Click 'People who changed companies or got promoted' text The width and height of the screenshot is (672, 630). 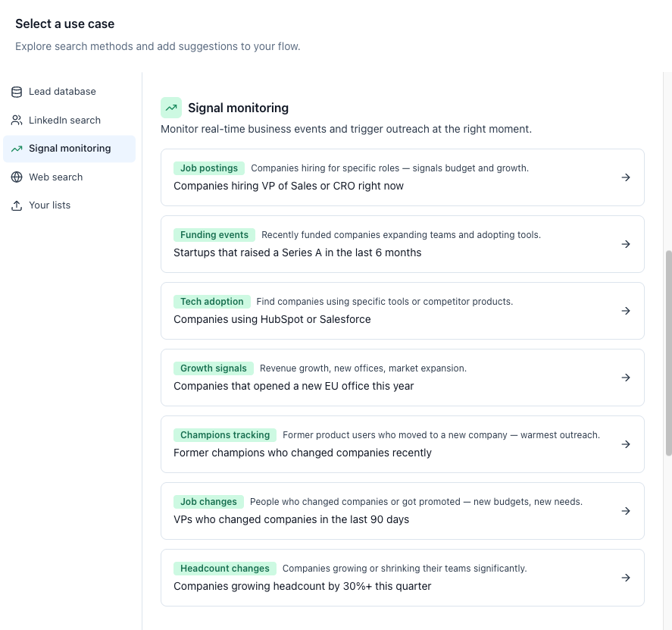[416, 502]
